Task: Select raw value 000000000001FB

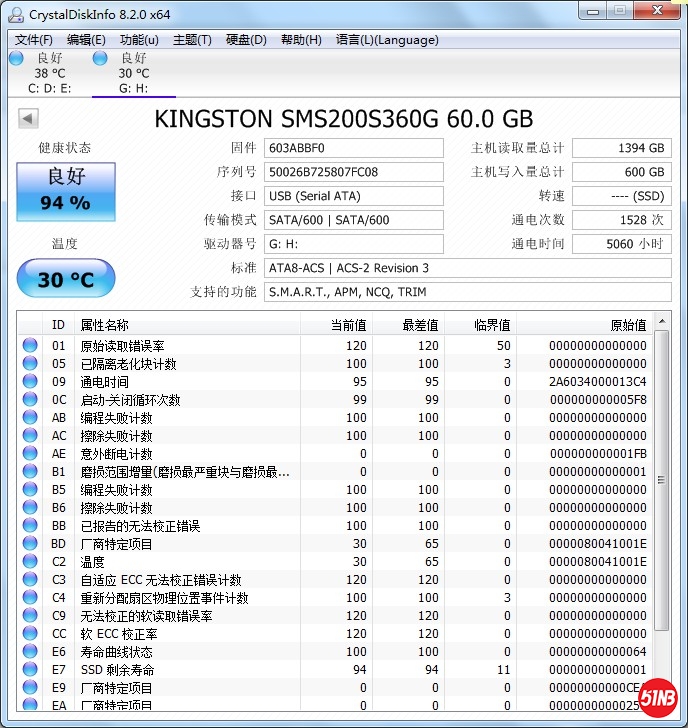Action: coord(598,454)
